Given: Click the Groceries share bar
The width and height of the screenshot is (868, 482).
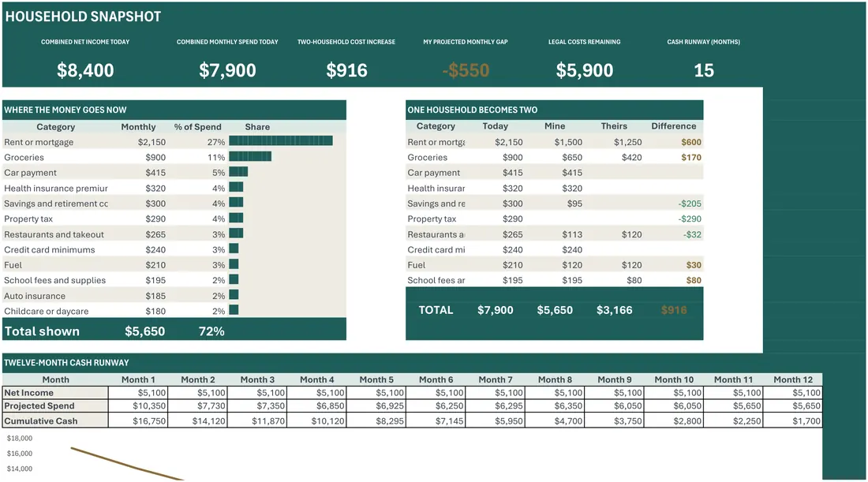Looking at the screenshot, I should 250,157.
